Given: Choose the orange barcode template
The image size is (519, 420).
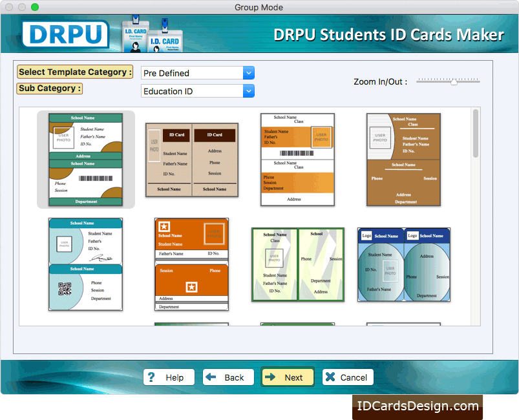Looking at the screenshot, I should pos(297,160).
